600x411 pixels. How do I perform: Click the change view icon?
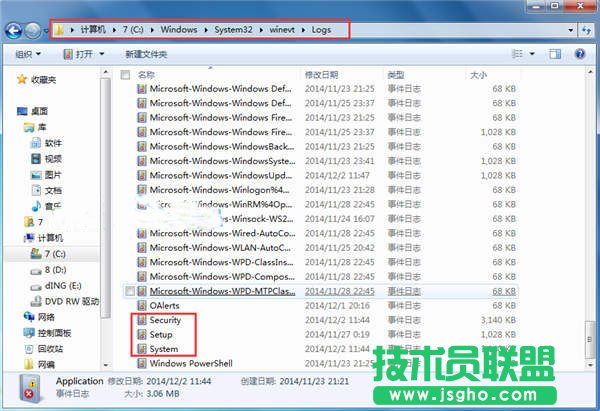click(x=517, y=54)
